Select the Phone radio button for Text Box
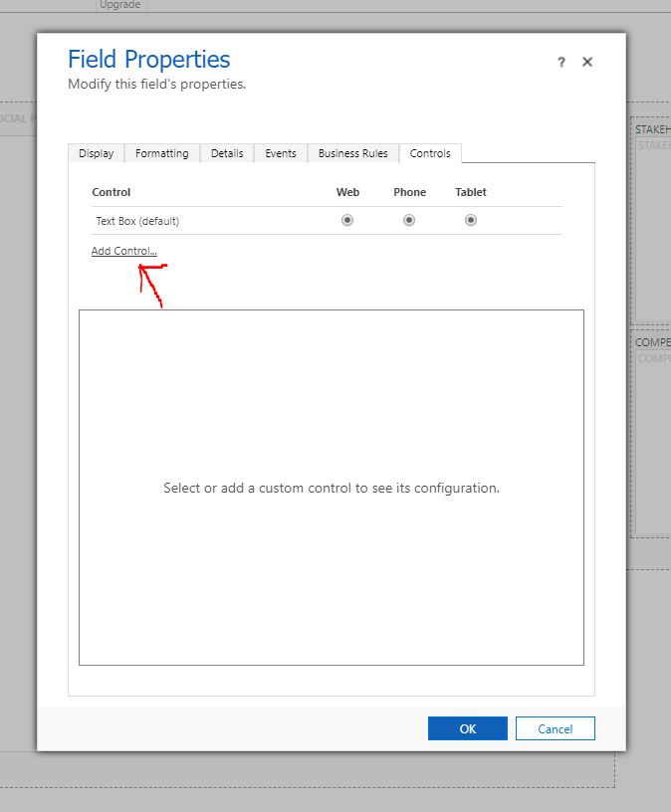This screenshot has height=812, width=671. (409, 220)
